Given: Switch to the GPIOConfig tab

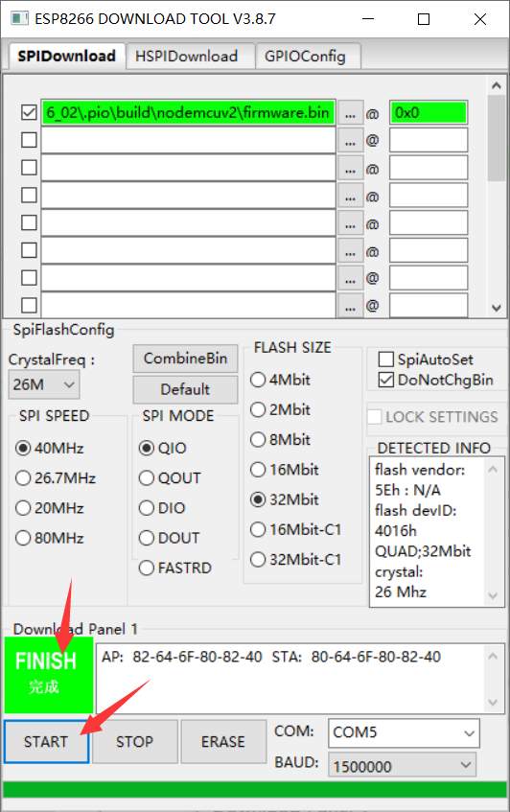Looking at the screenshot, I should click(x=305, y=56).
